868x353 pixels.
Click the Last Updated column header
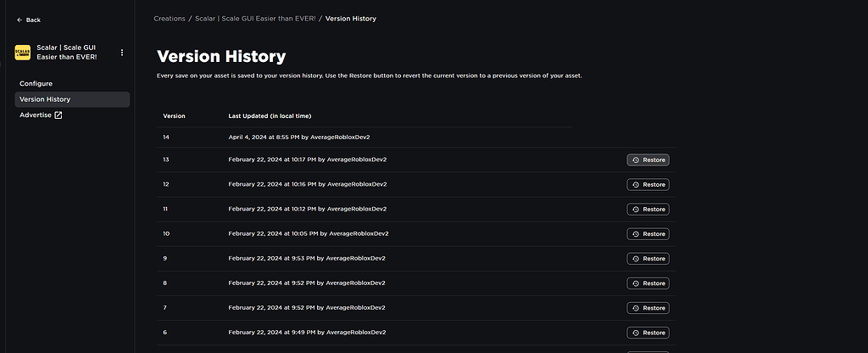(270, 115)
